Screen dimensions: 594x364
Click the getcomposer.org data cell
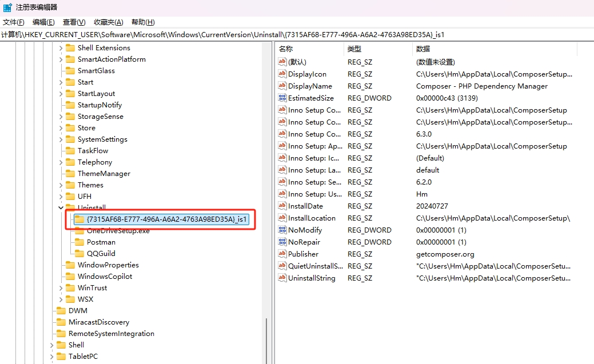coord(445,254)
